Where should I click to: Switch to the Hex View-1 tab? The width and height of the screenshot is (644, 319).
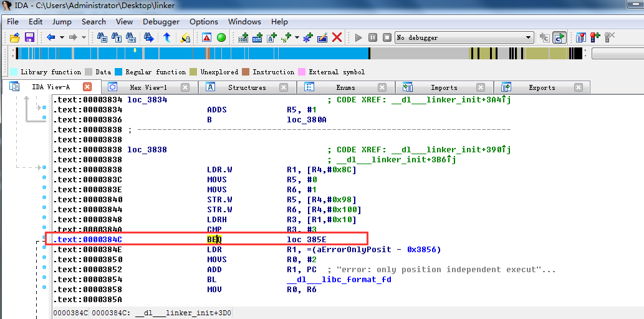pyautogui.click(x=148, y=87)
